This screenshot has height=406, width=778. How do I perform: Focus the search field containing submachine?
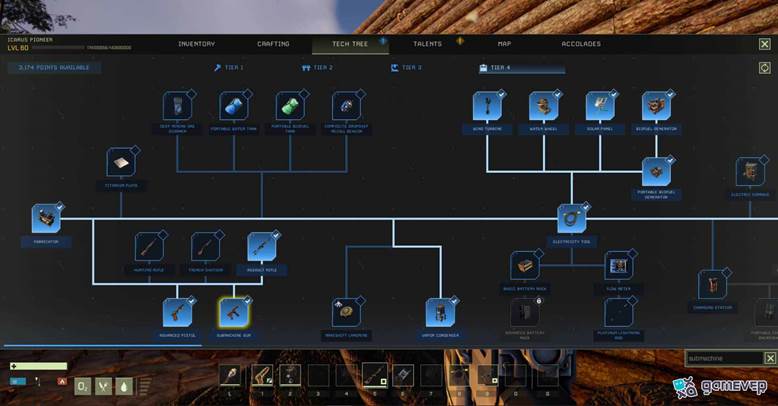point(724,358)
